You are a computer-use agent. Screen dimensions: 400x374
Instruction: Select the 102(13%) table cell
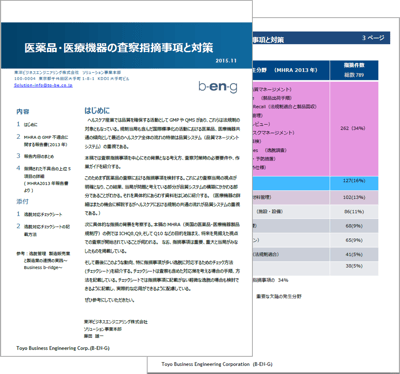(354, 197)
